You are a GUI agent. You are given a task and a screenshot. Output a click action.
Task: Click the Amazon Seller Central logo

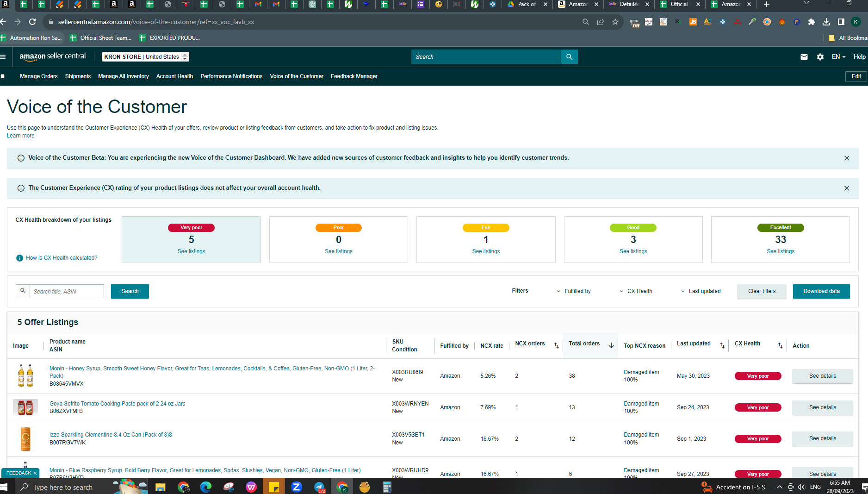[53, 56]
